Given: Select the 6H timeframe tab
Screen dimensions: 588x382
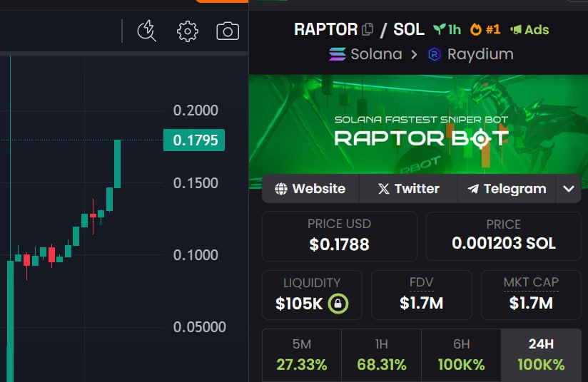Looking at the screenshot, I should click(461, 355).
